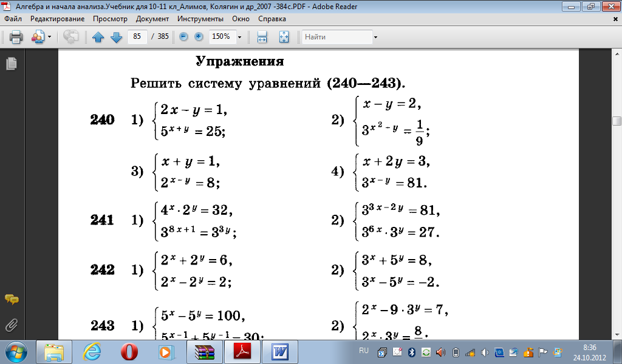This screenshot has width=622, height=364.
Task: Click the scrollbar up arrow
Action: pyautogui.click(x=617, y=53)
